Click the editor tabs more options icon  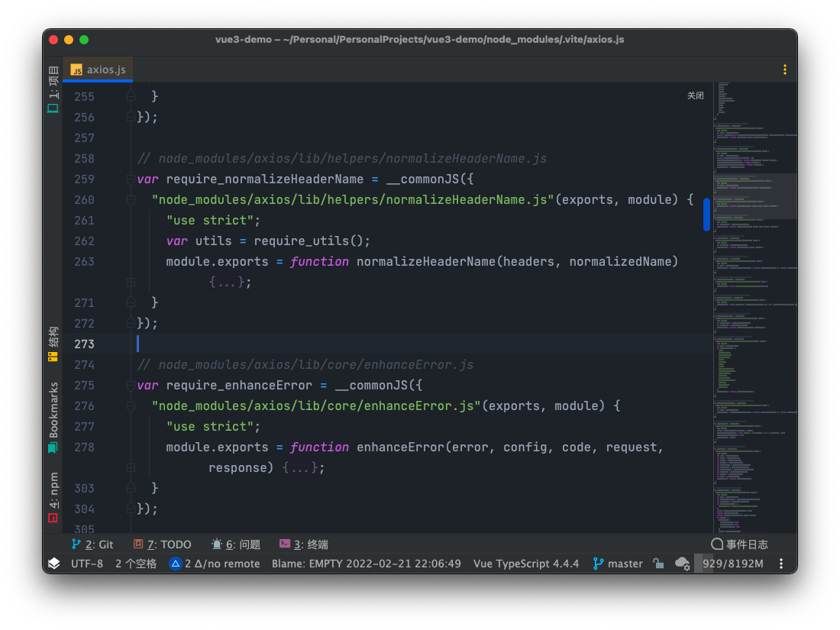pos(785,69)
